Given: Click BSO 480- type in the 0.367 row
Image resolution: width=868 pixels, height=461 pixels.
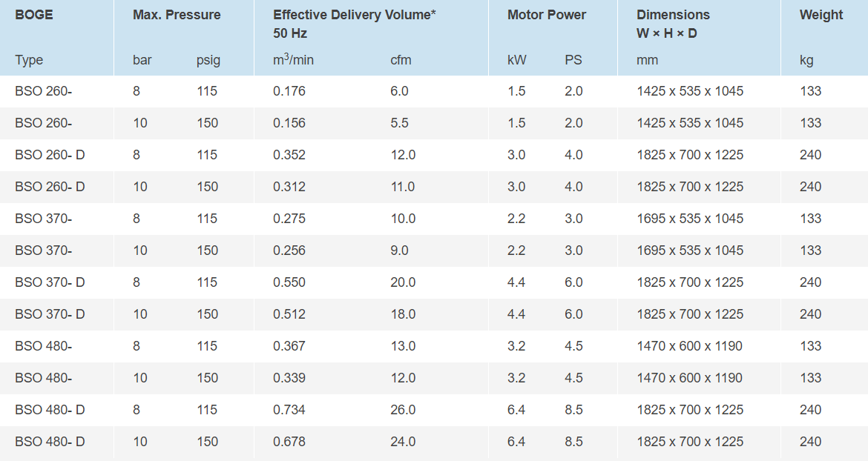Looking at the screenshot, I should 43,346.
